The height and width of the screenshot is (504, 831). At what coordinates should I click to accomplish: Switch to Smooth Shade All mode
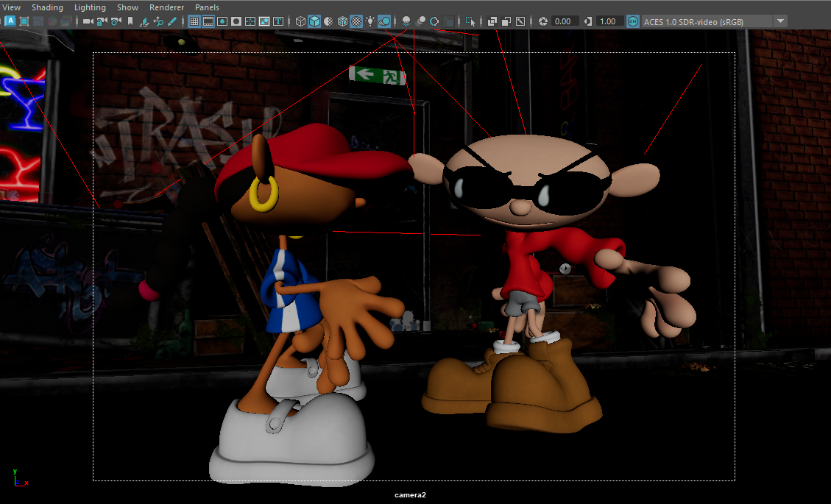314,21
